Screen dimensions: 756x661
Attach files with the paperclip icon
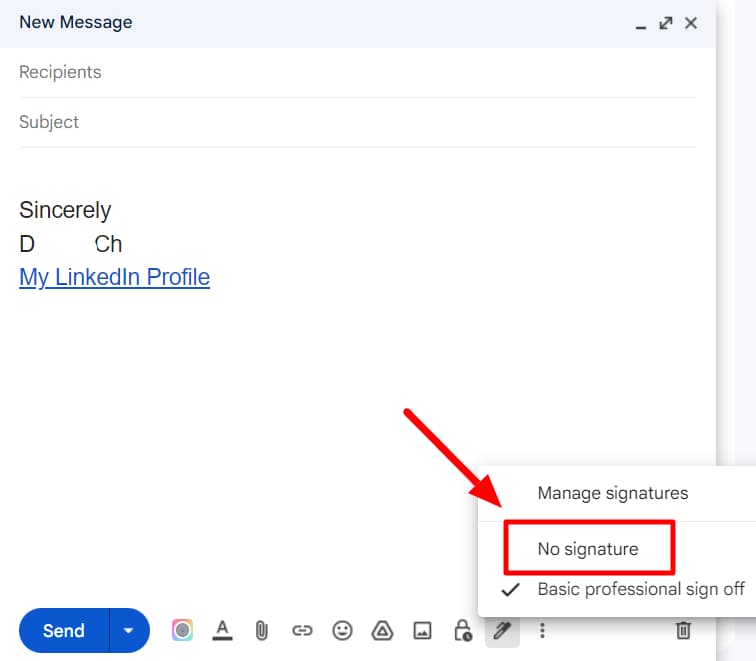point(262,630)
